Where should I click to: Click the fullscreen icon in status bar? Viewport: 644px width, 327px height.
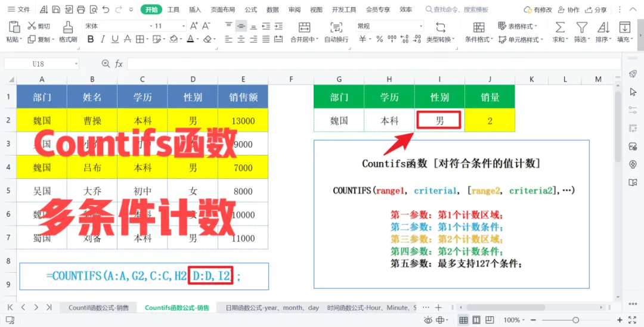click(x=633, y=320)
